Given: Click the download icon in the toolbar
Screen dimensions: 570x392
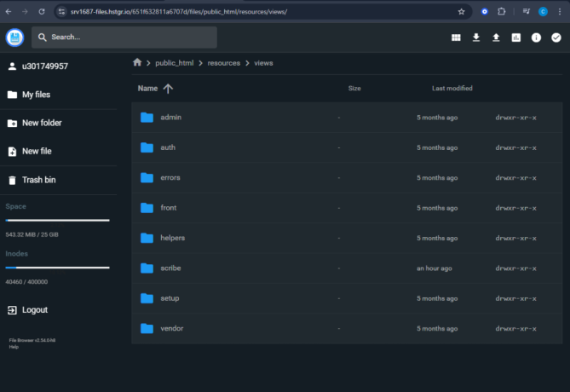Looking at the screenshot, I should (x=476, y=37).
